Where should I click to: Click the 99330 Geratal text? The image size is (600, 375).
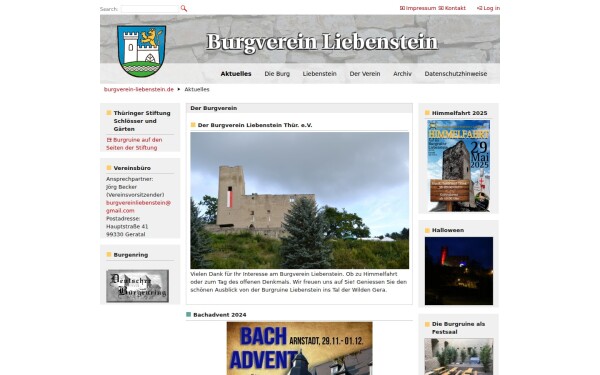click(x=126, y=234)
